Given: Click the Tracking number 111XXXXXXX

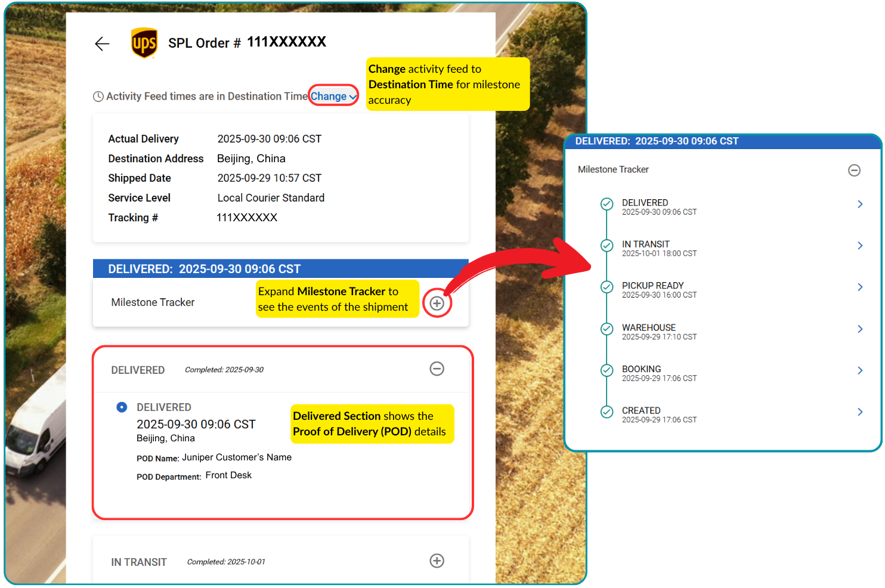Looking at the screenshot, I should [x=247, y=217].
